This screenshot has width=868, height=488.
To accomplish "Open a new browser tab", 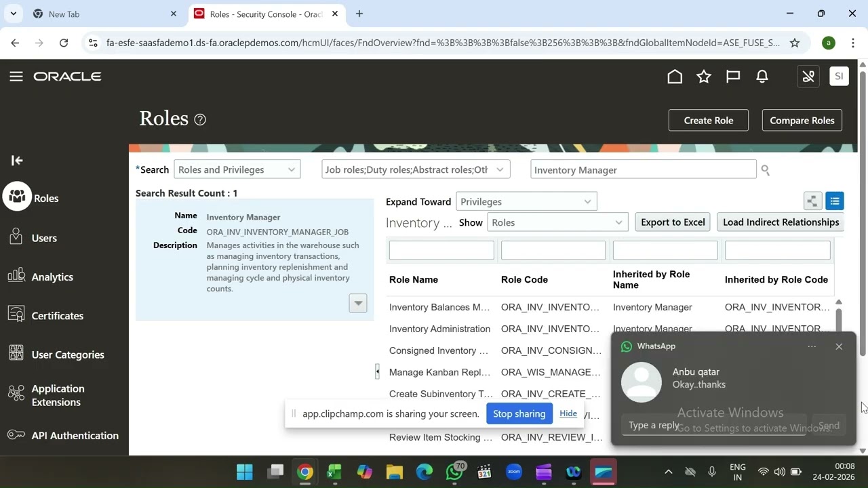I will [359, 14].
